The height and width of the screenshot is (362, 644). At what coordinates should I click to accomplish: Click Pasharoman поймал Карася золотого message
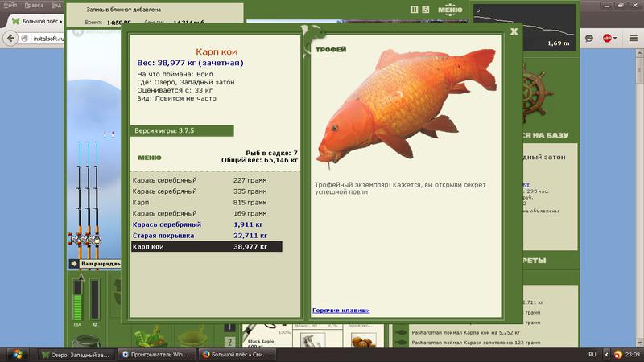pos(476,343)
